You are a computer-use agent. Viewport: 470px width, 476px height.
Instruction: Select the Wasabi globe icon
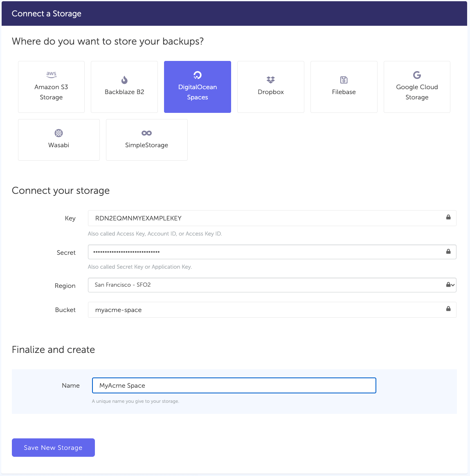pos(59,133)
